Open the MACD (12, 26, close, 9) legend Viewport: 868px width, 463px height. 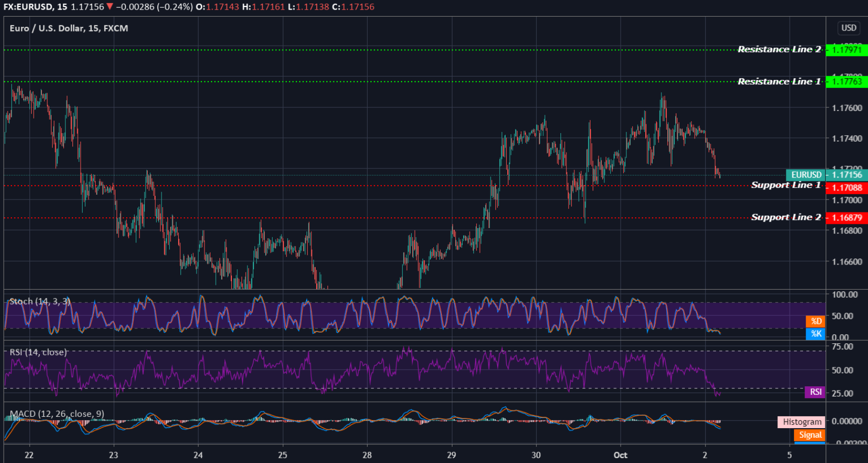(57, 414)
